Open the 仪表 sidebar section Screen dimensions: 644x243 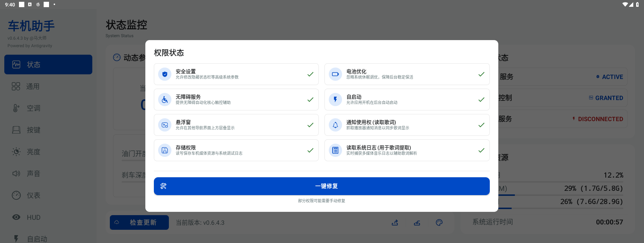[x=48, y=195]
